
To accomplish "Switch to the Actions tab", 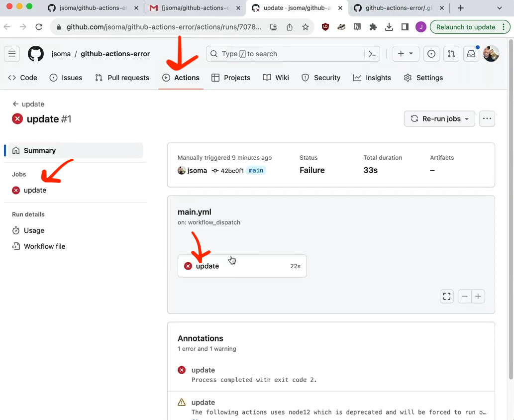I will tap(181, 78).
